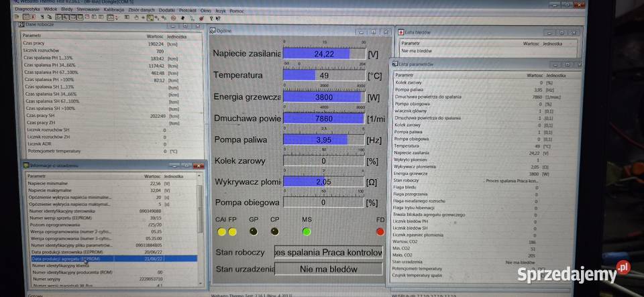Select the 'Napiecie minimalne' row
The image size is (644, 297).
point(112,184)
